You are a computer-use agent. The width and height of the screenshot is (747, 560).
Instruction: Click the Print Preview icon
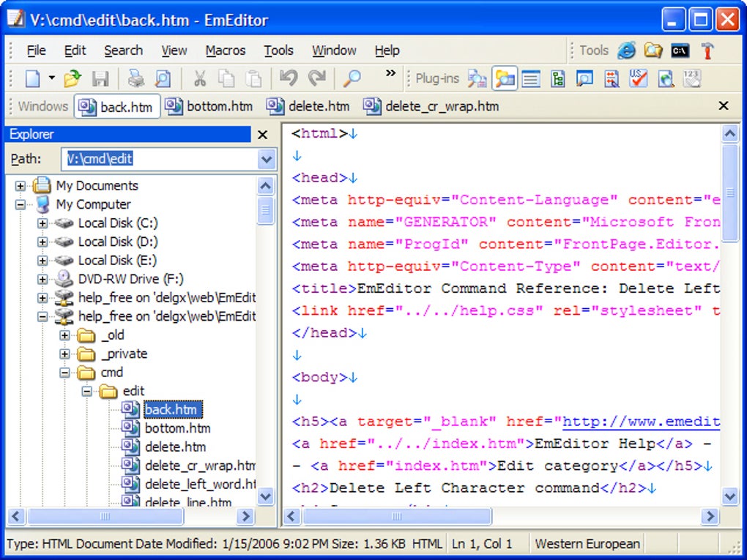[x=163, y=78]
